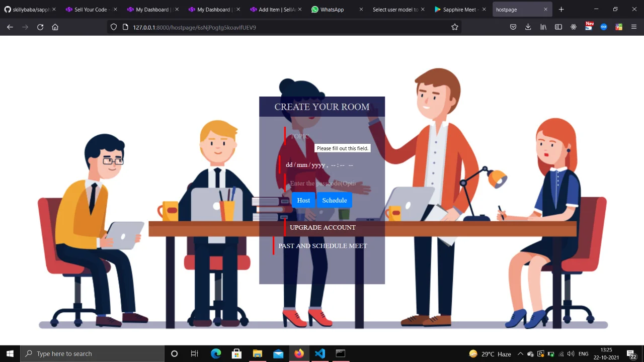This screenshot has width=644, height=362.
Task: Select the 'Select user model' tab
Action: point(398,10)
